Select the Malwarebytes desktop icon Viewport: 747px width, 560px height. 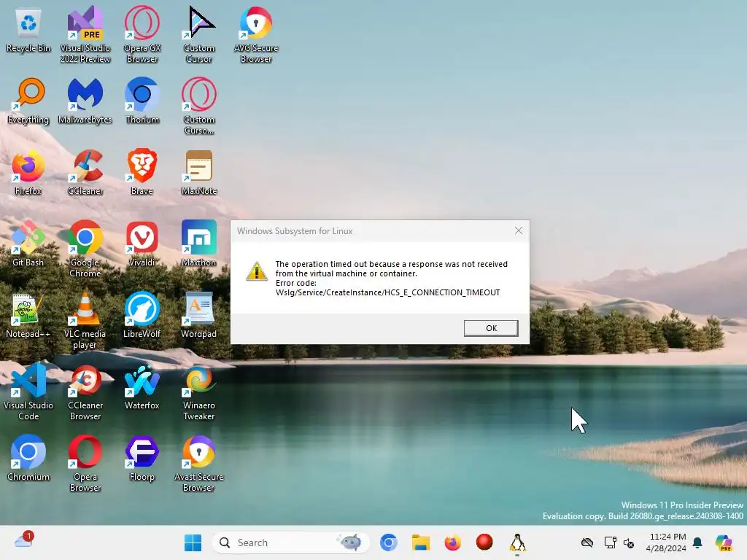[85, 101]
